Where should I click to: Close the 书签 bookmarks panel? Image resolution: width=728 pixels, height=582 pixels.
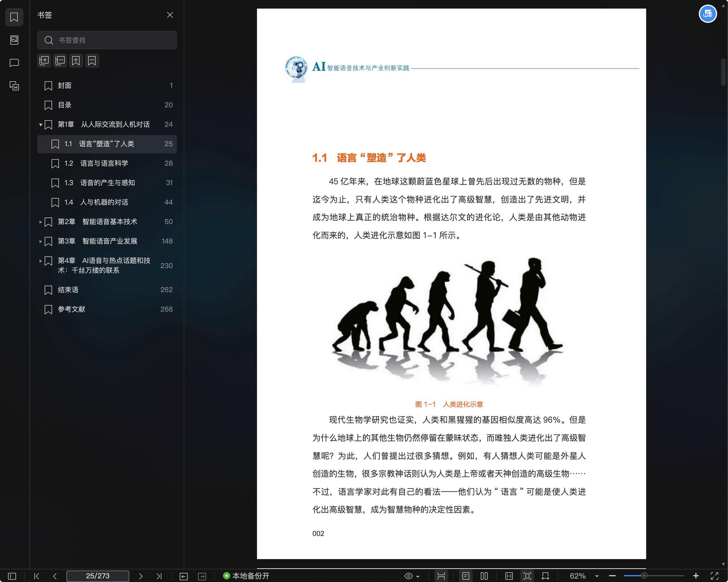(x=170, y=15)
